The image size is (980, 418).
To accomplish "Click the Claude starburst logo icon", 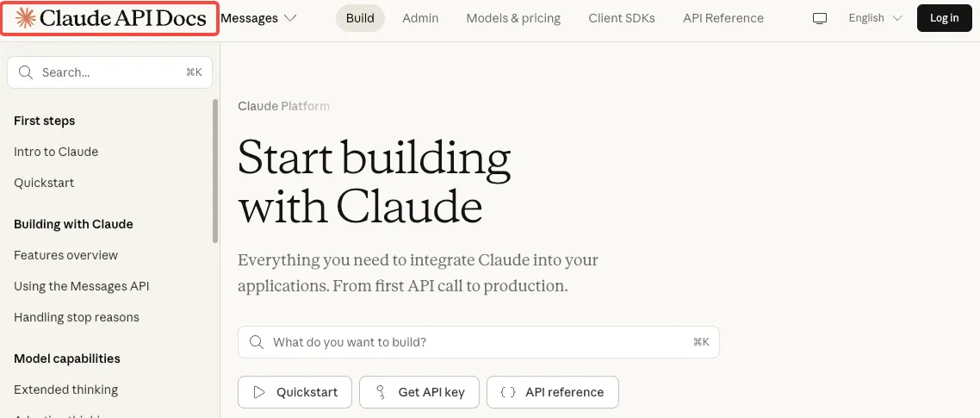I will [25, 18].
